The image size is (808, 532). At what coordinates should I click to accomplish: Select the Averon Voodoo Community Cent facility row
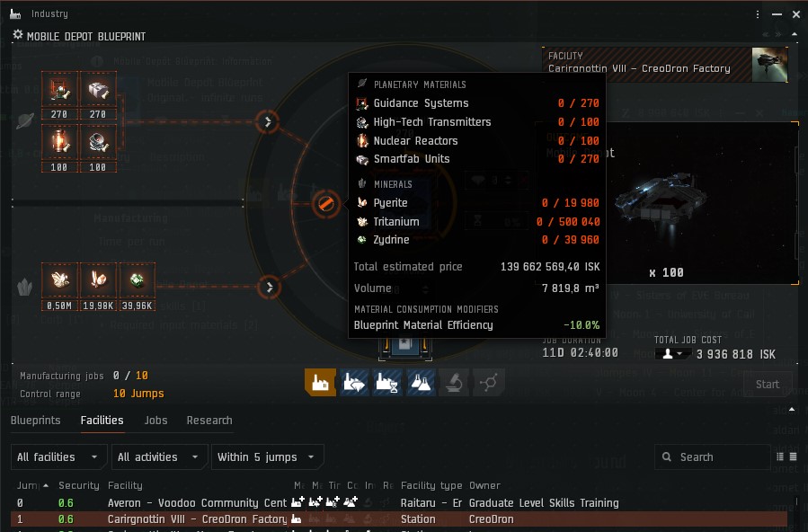click(x=399, y=502)
